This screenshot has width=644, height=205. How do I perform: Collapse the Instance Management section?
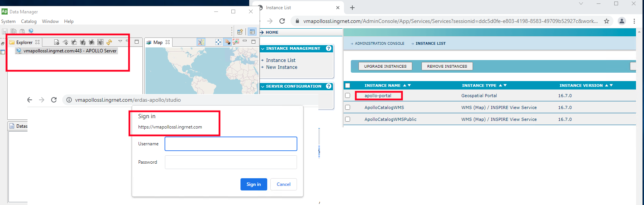tap(263, 49)
